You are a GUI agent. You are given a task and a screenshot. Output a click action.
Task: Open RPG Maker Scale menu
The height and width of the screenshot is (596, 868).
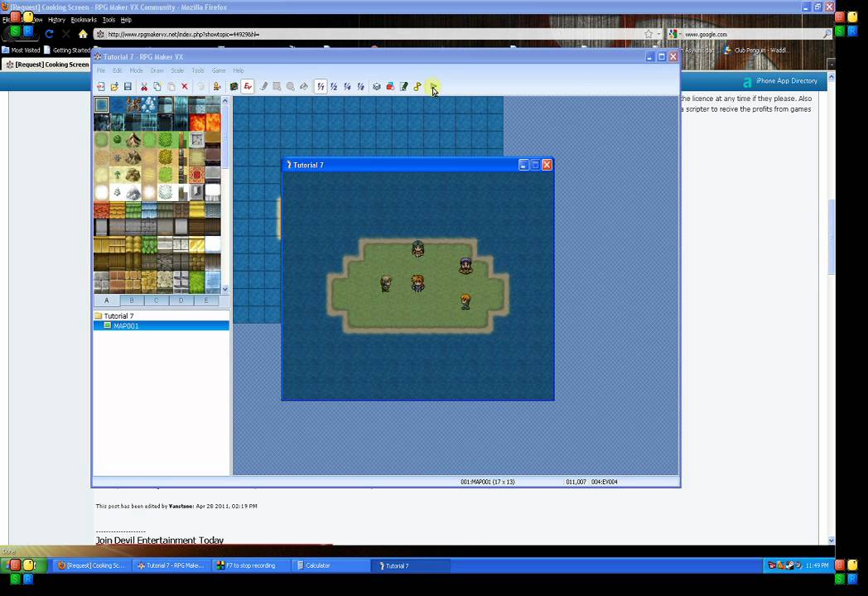pos(177,71)
